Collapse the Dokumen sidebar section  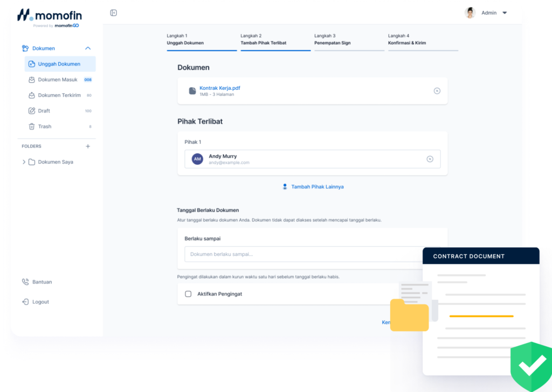pos(88,48)
